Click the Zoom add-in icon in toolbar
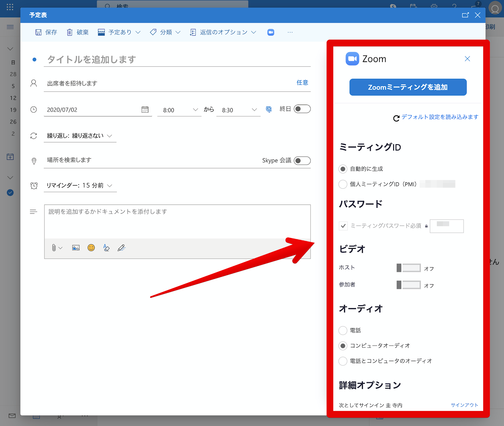Image resolution: width=504 pixels, height=426 pixels. (271, 32)
